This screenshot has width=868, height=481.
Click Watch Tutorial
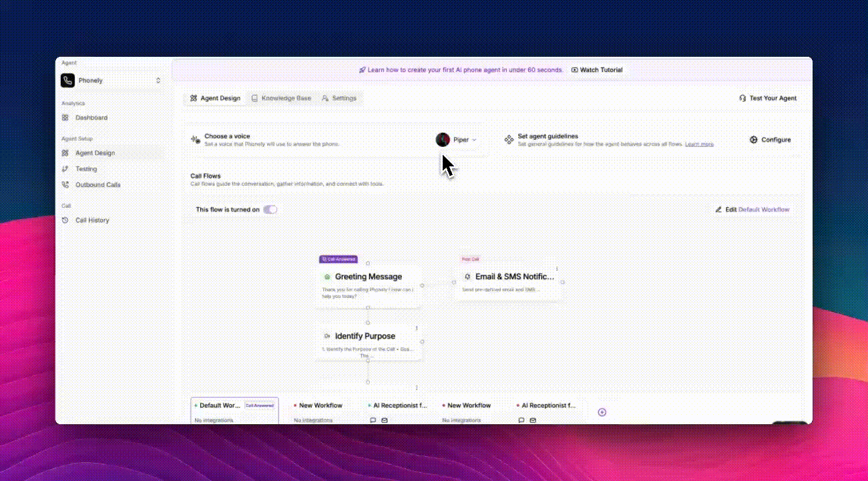(x=597, y=69)
